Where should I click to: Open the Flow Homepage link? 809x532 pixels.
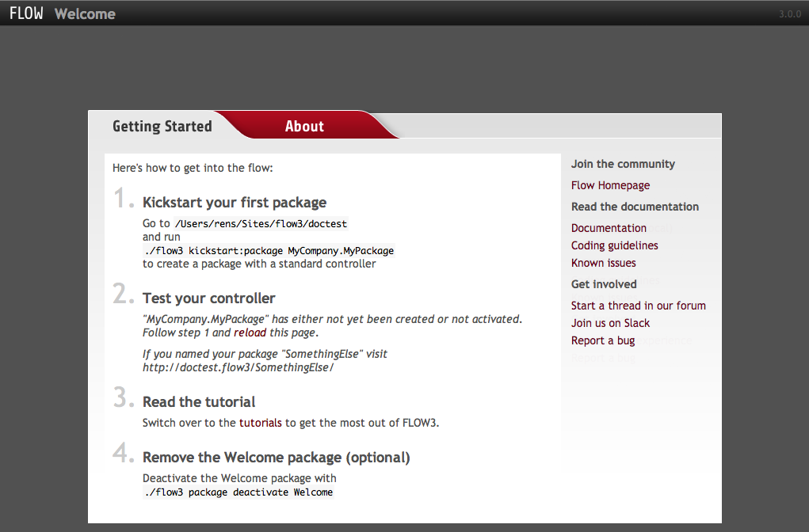(x=610, y=184)
